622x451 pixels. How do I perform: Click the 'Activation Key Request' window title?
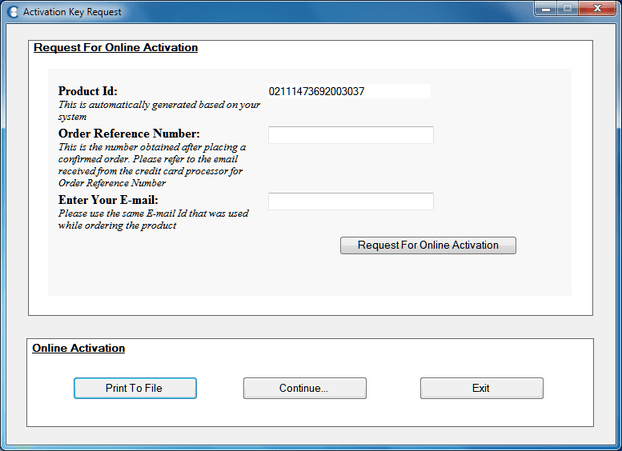coord(72,12)
